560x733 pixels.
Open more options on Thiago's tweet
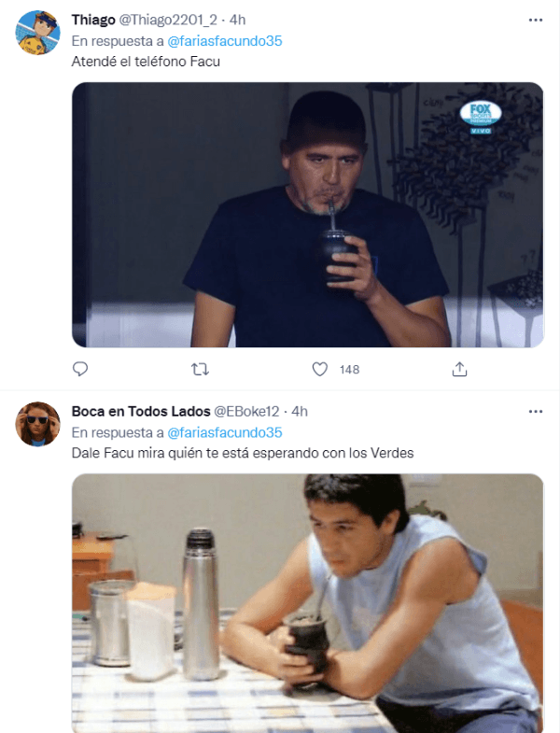tap(535, 20)
